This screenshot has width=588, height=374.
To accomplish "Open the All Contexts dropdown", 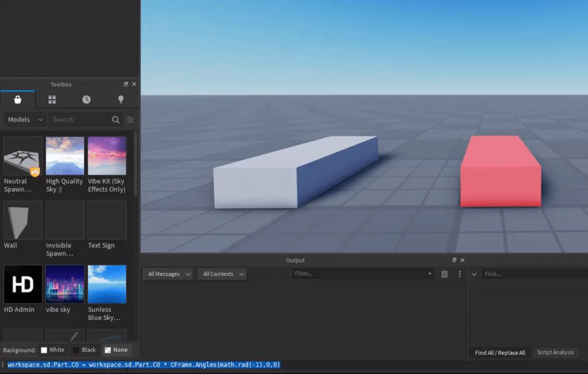I will click(x=223, y=274).
